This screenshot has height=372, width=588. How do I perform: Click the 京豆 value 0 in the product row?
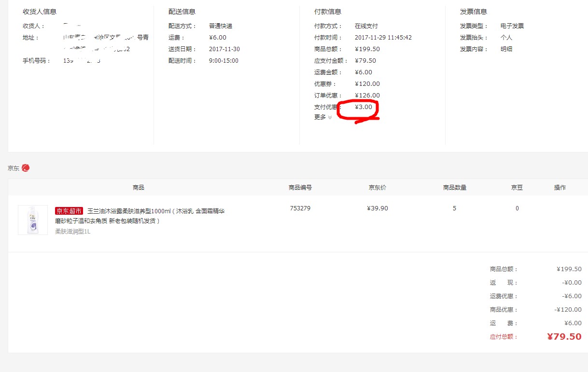click(x=517, y=208)
